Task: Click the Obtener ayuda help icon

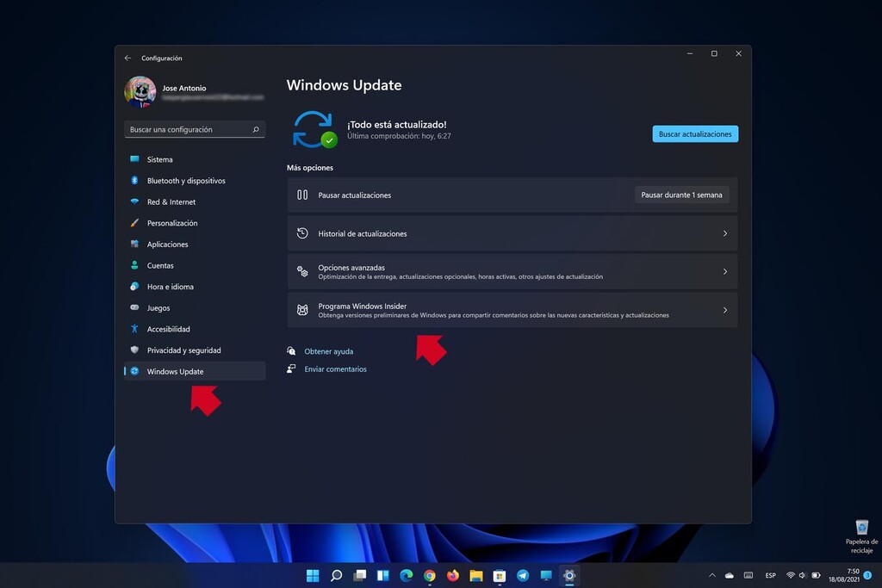Action: tap(291, 350)
